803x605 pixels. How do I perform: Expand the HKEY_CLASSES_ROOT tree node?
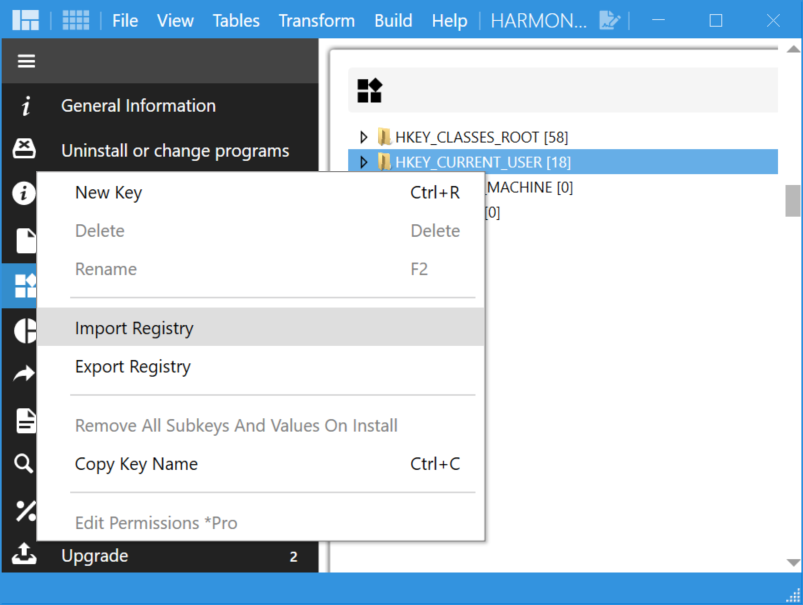(x=364, y=137)
